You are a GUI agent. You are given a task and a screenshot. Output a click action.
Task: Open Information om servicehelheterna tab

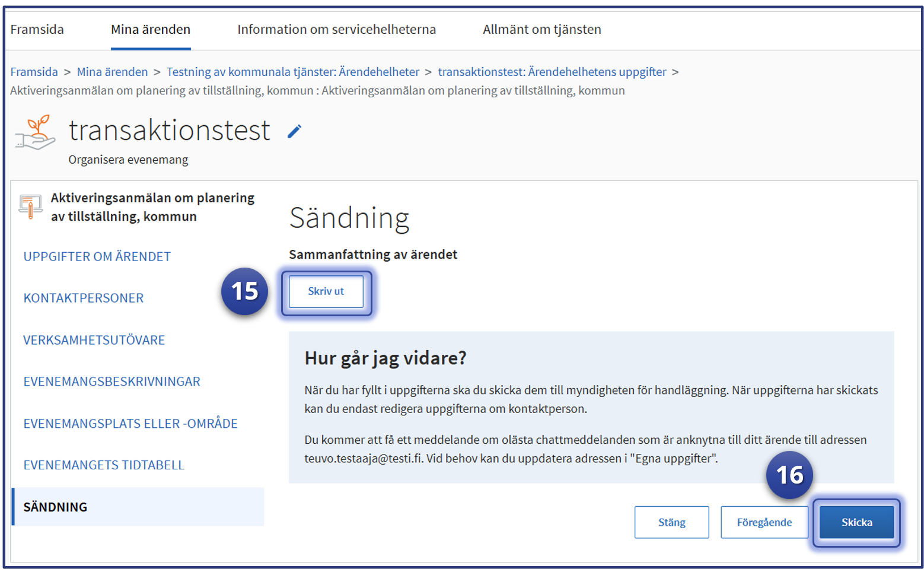336,30
